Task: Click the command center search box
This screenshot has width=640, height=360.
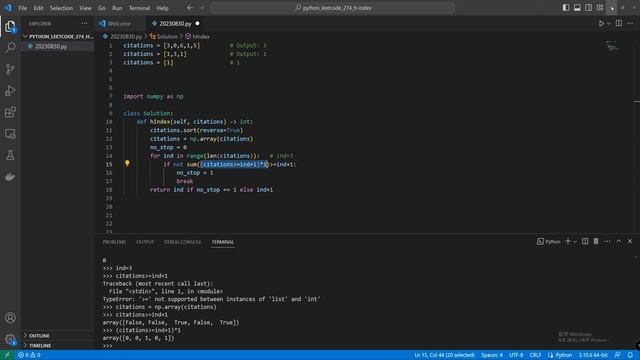Action: 332,8
